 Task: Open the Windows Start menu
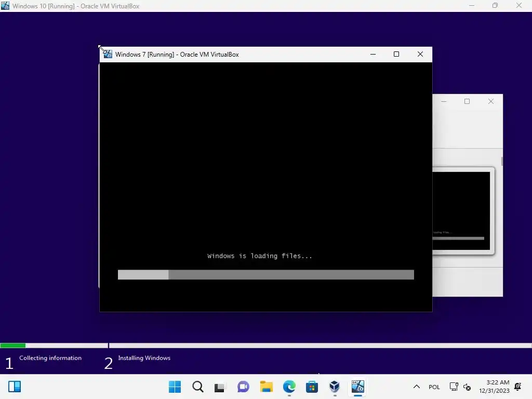tap(175, 387)
